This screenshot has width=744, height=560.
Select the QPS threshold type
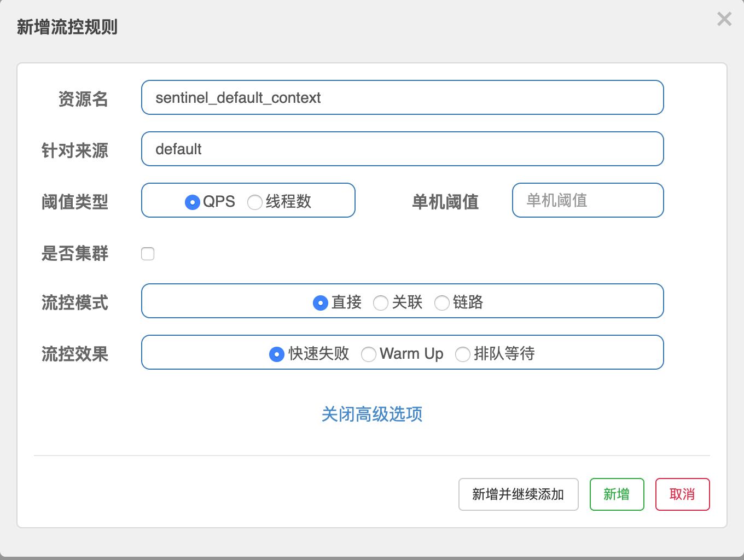click(x=192, y=202)
